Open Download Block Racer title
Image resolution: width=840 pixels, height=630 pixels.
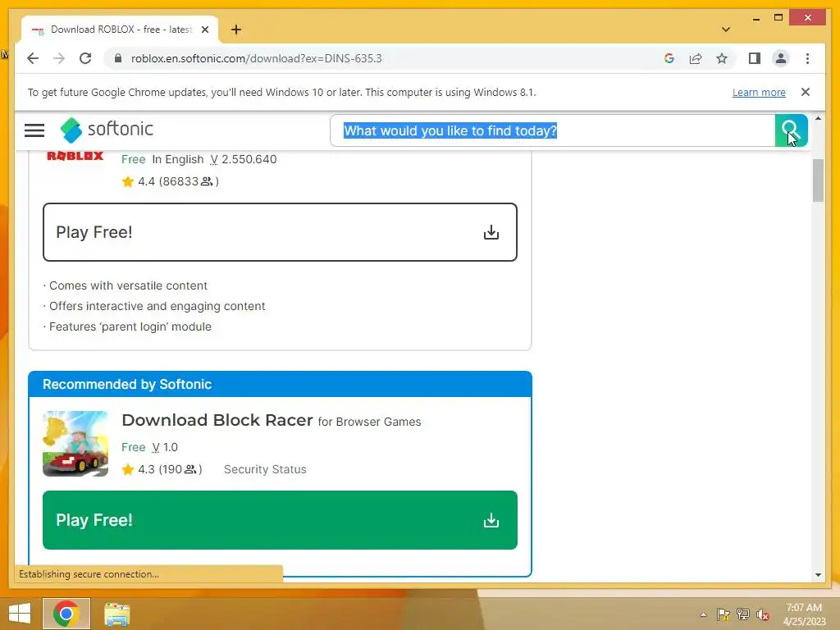(x=217, y=420)
